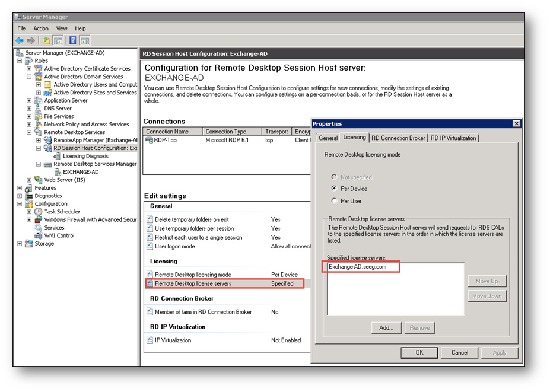Click the DNS Server role icon

click(39, 109)
